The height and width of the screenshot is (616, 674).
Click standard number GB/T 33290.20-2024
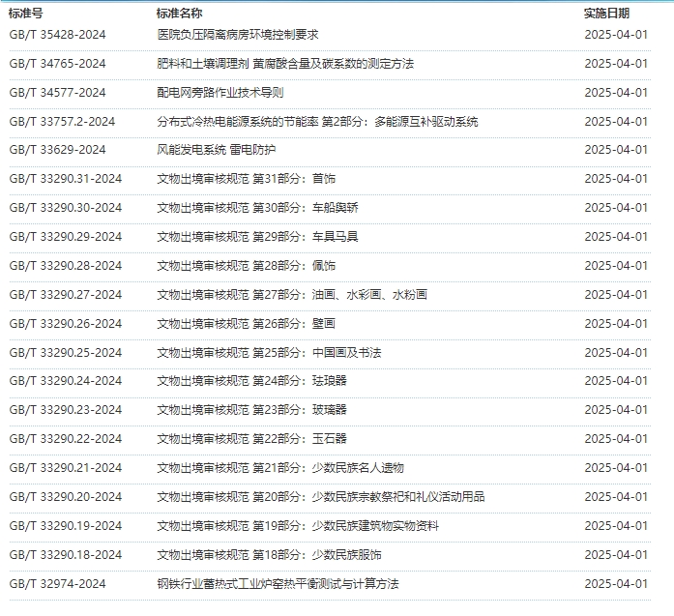point(65,497)
